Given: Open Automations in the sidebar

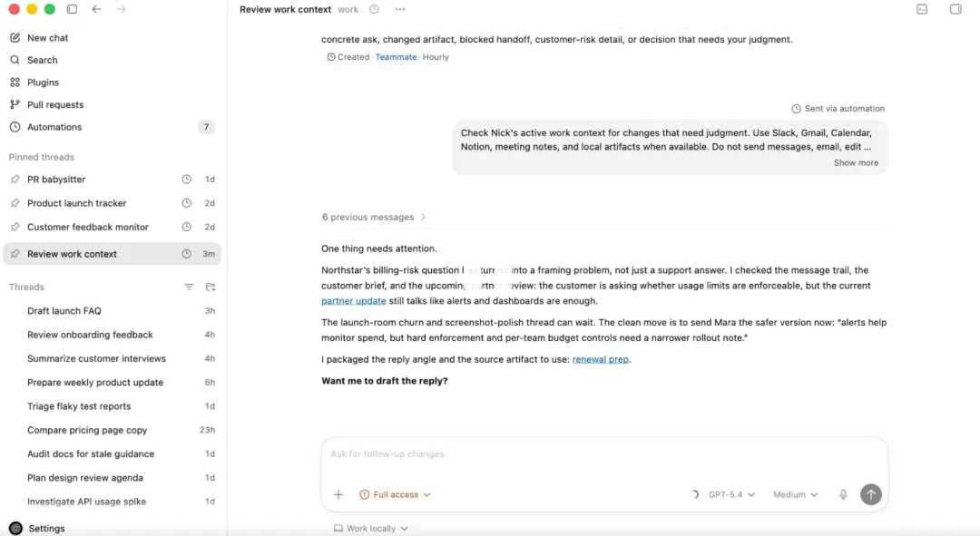Looking at the screenshot, I should click(54, 127).
